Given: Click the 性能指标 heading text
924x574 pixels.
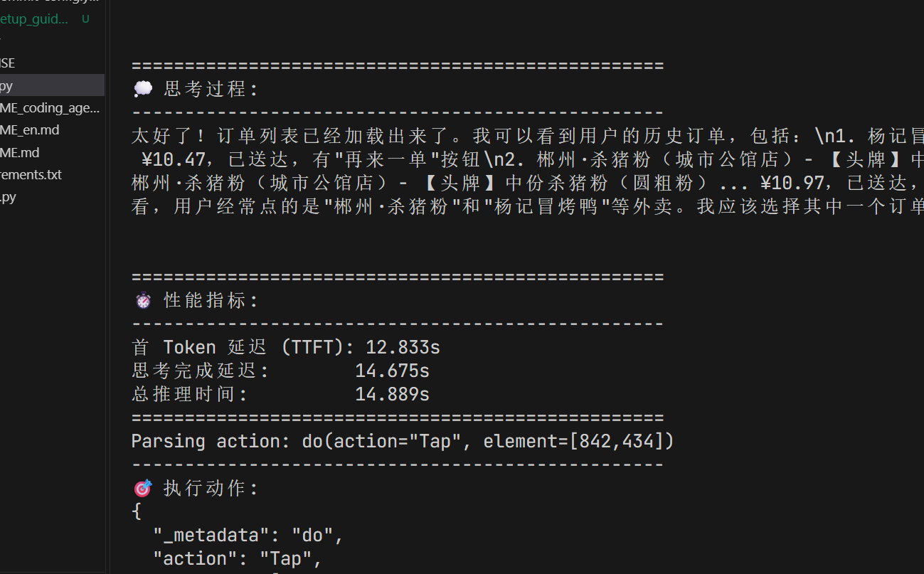Looking at the screenshot, I should coord(211,300).
